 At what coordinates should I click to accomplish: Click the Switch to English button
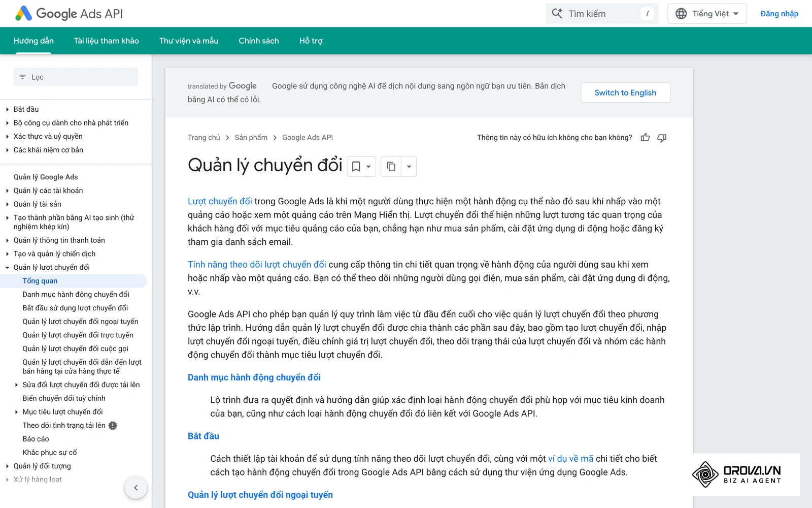tap(625, 92)
